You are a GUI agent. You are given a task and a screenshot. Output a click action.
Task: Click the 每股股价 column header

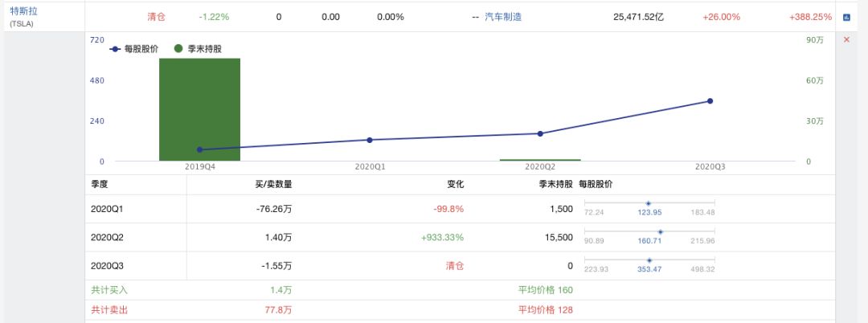click(x=596, y=184)
